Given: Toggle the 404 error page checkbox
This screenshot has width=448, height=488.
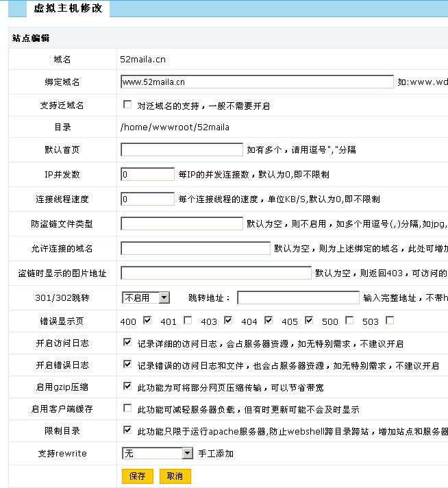Looking at the screenshot, I should (x=269, y=320).
